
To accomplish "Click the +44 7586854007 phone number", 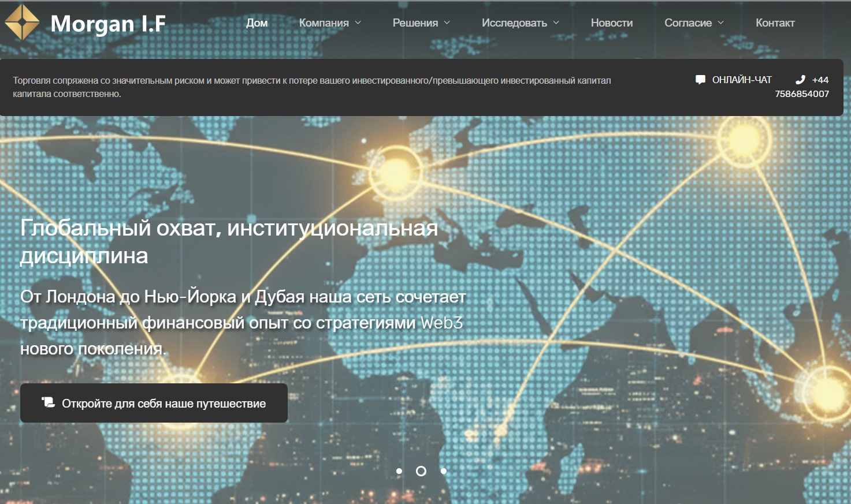I will pyautogui.click(x=815, y=87).
